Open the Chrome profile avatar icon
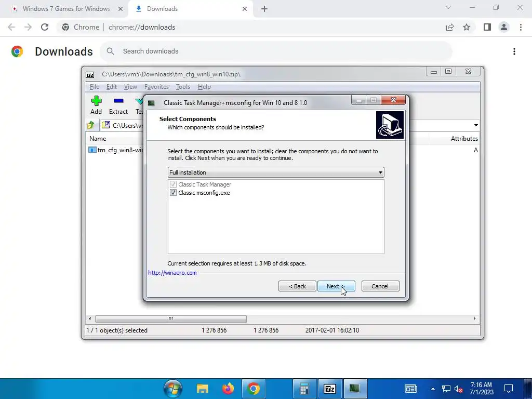 (x=504, y=27)
